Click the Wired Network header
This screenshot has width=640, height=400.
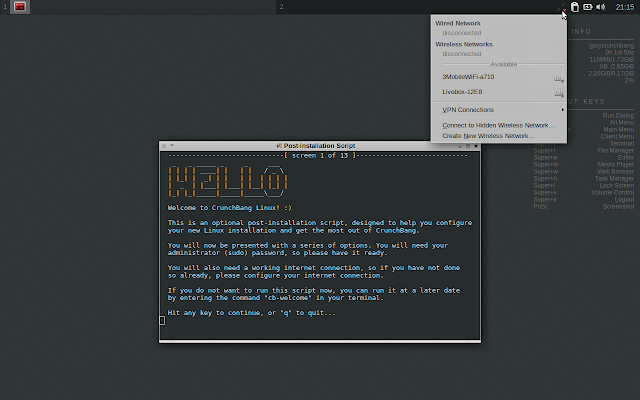(x=458, y=23)
